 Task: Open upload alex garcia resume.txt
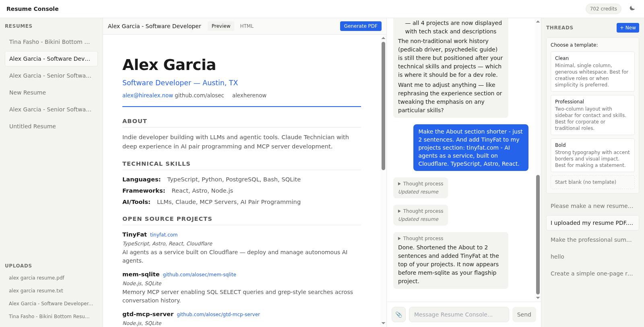(51, 291)
